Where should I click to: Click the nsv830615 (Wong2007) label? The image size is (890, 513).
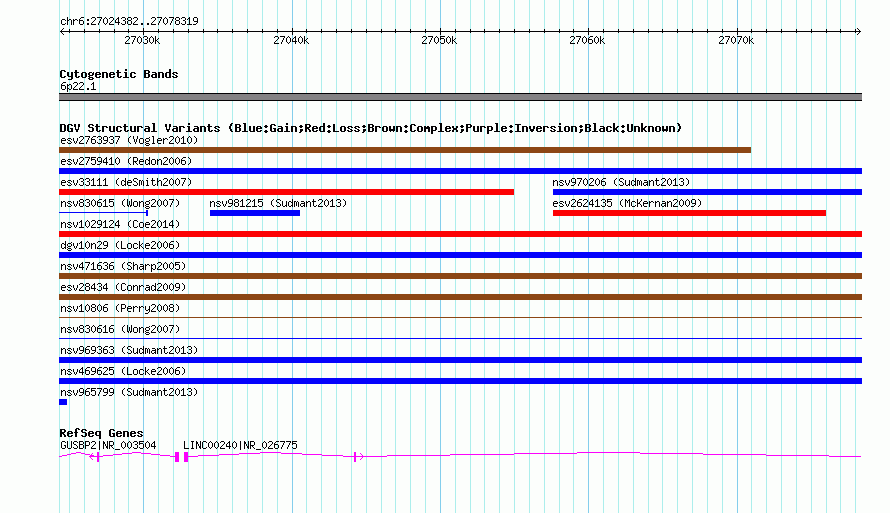pyautogui.click(x=120, y=203)
